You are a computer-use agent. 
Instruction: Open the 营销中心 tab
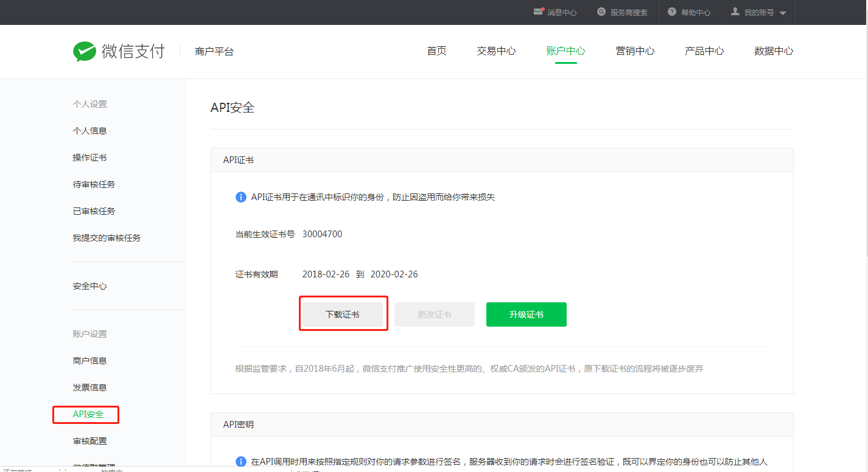(635, 51)
